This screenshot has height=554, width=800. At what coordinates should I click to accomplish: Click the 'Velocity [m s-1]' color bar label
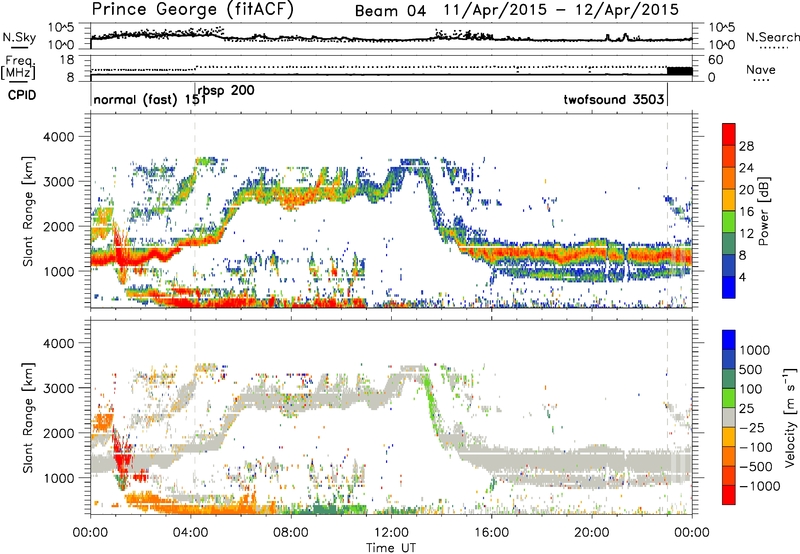point(790,417)
